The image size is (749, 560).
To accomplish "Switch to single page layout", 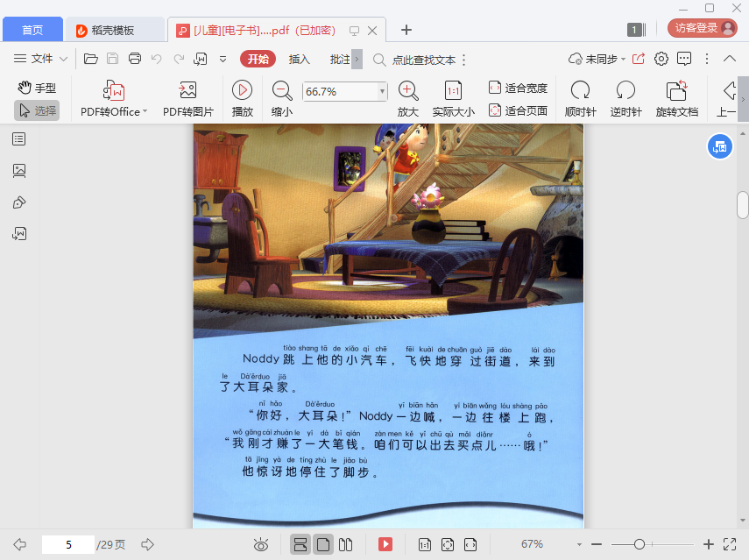I will click(323, 544).
